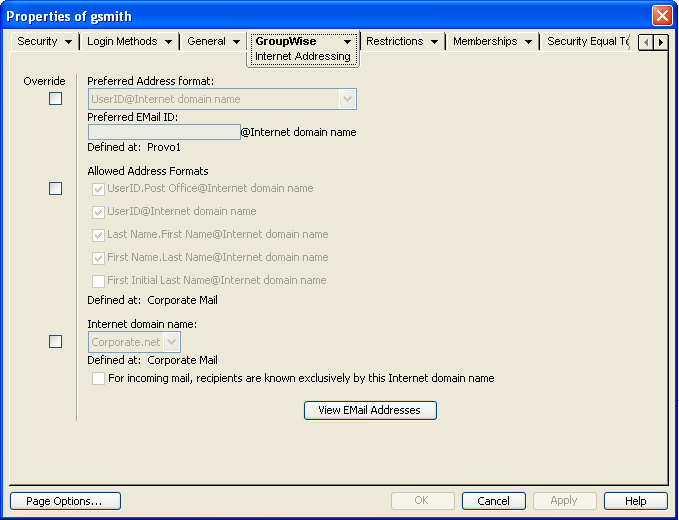The width and height of the screenshot is (679, 520).
Task: Click the 'Override' column label
Action: [44, 81]
